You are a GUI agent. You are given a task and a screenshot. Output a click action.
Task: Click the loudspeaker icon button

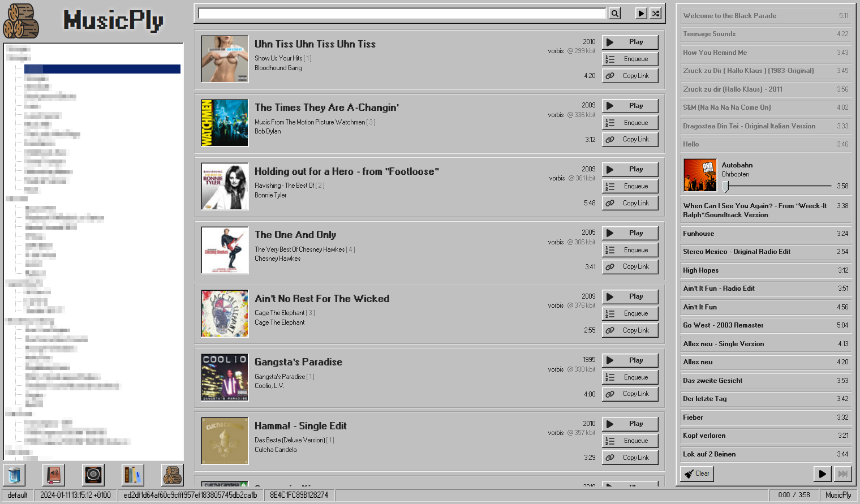93,475
